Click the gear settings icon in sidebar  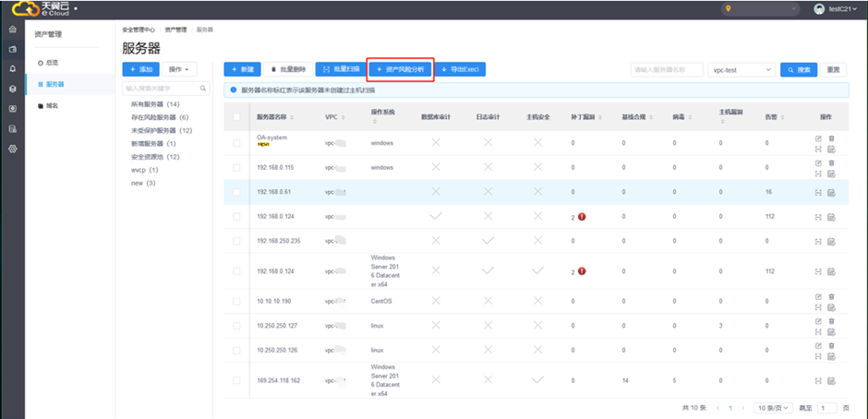click(12, 149)
